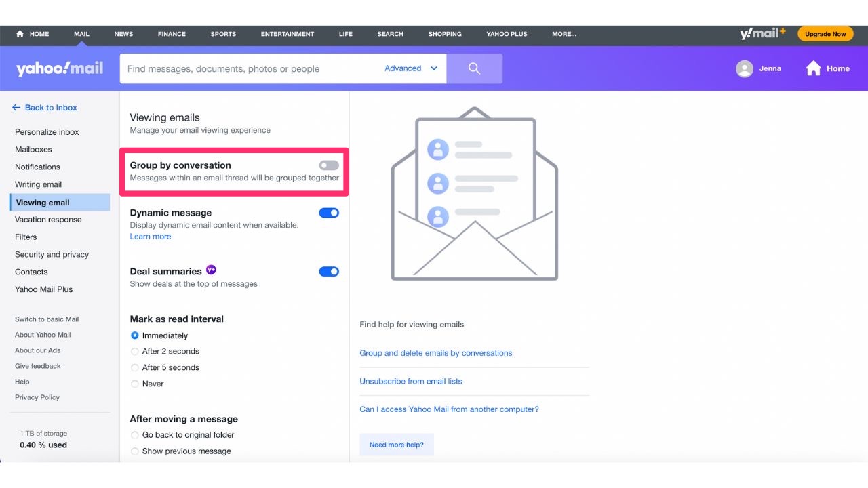Open YAHOO PLUS in top navigation
868x488 pixels.
507,34
